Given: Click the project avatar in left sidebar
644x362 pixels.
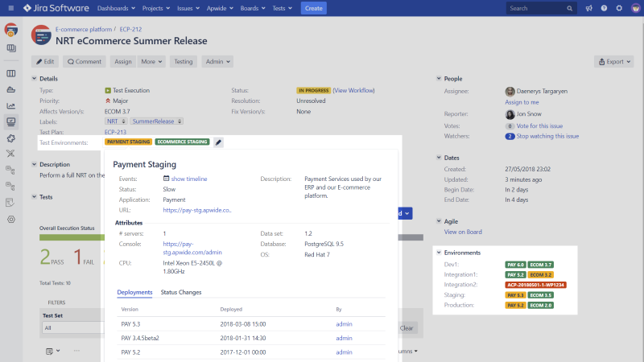Looking at the screenshot, I should point(11,30).
